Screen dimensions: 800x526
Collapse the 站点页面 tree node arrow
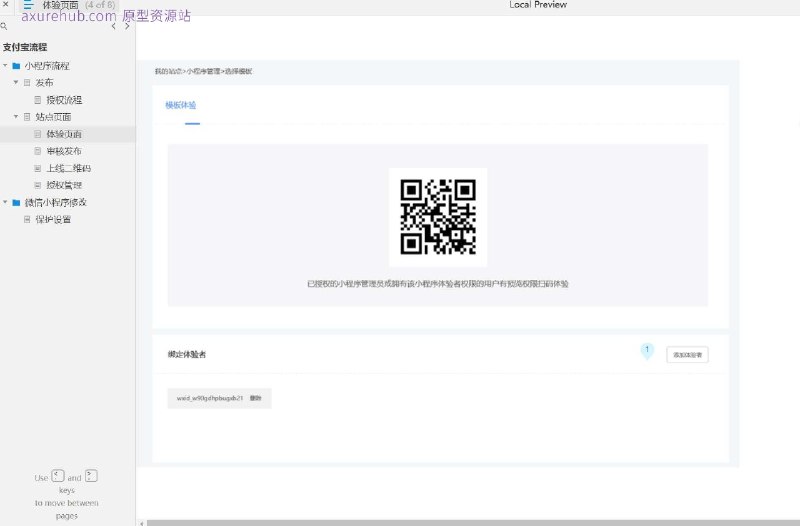(x=16, y=116)
